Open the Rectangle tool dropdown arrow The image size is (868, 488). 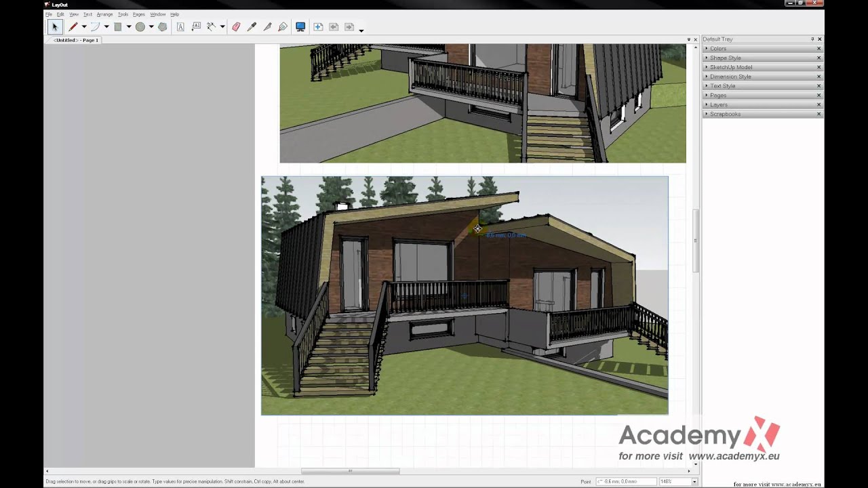(x=129, y=27)
